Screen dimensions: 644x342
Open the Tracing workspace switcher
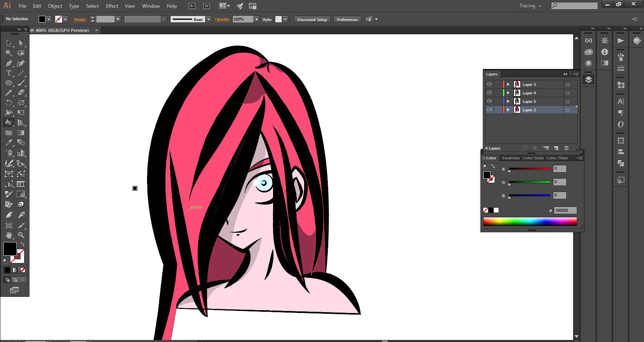[x=530, y=6]
